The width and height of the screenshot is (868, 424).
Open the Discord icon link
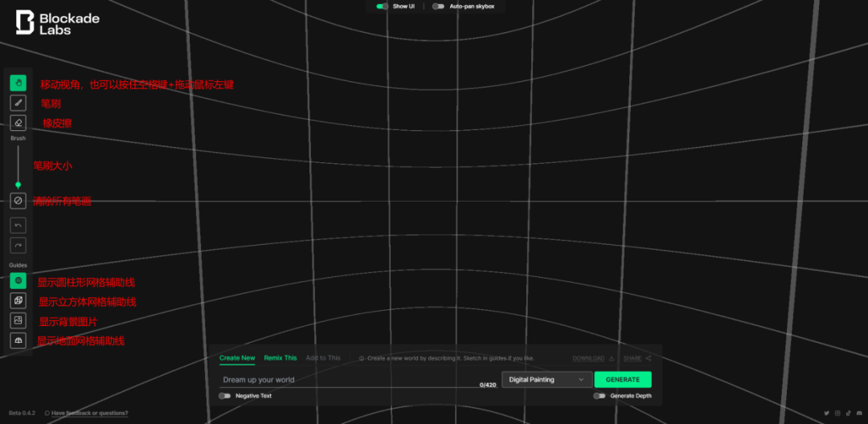(858, 413)
